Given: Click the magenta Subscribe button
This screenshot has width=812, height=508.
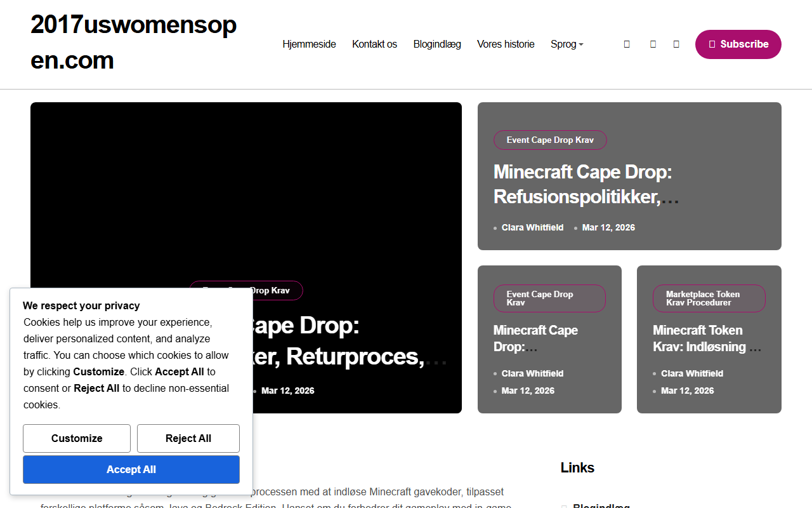Looking at the screenshot, I should (738, 44).
